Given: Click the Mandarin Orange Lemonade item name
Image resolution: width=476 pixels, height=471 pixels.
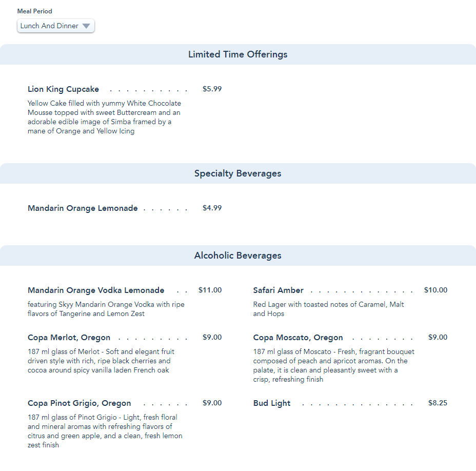Looking at the screenshot, I should coord(83,208).
